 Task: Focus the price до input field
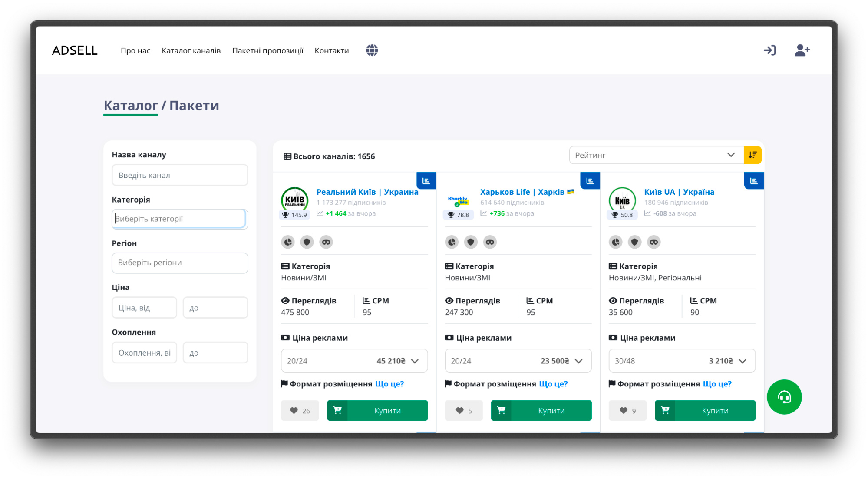tap(215, 308)
